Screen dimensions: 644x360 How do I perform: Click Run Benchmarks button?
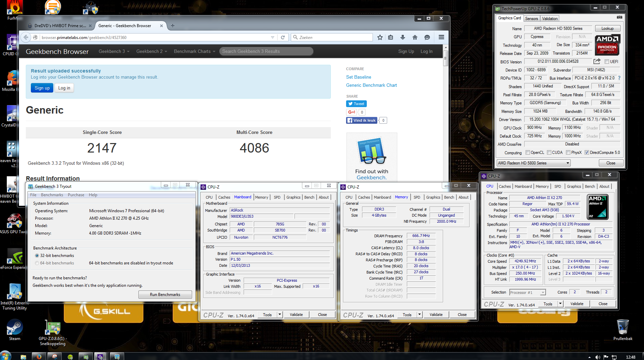(165, 295)
